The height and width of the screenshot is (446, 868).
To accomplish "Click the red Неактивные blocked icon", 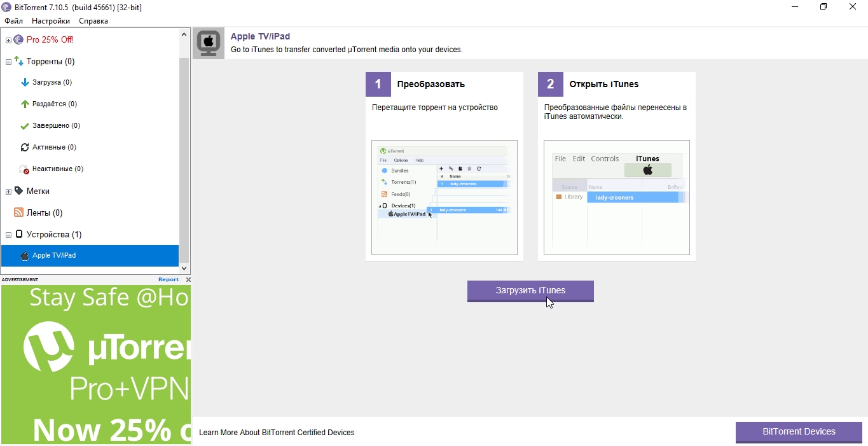I will click(x=25, y=169).
